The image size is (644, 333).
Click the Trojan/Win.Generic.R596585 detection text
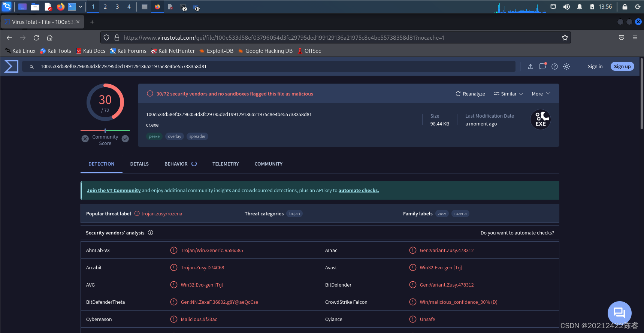click(x=212, y=250)
